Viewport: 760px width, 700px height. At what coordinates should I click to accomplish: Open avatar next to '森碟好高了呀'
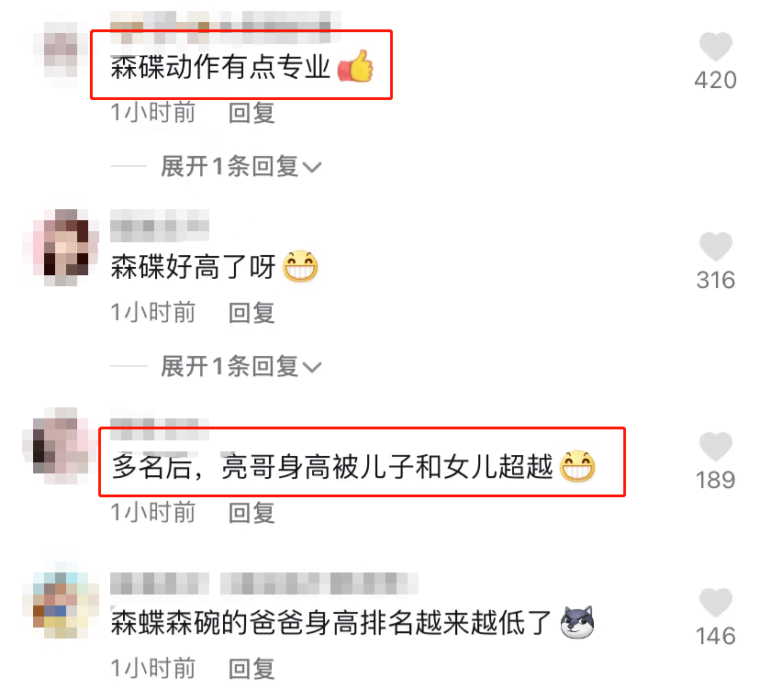(61, 247)
